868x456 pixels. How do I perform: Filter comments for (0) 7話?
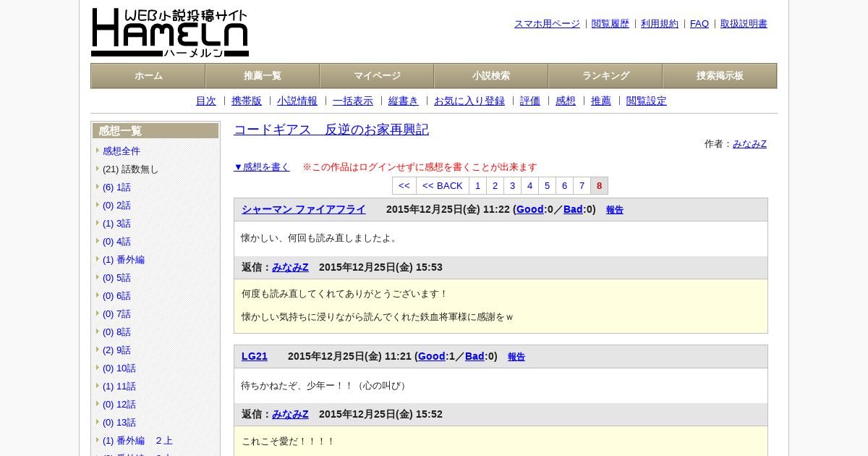coord(116,314)
